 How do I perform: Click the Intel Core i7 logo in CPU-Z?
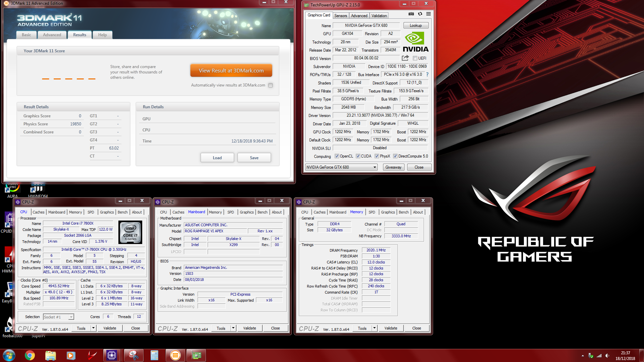130,232
